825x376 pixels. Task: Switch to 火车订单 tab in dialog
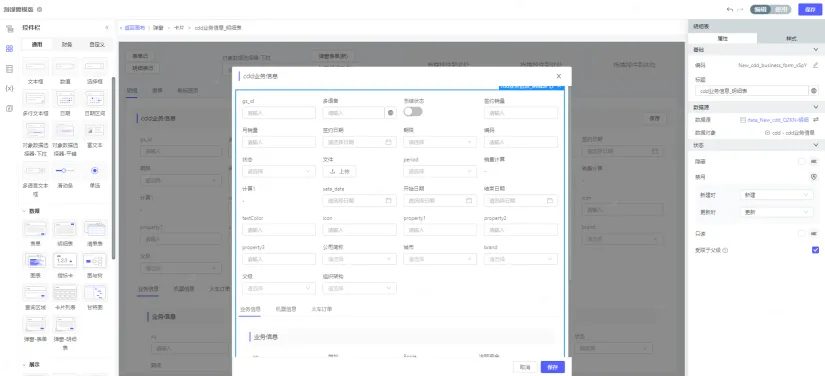pyautogui.click(x=321, y=309)
